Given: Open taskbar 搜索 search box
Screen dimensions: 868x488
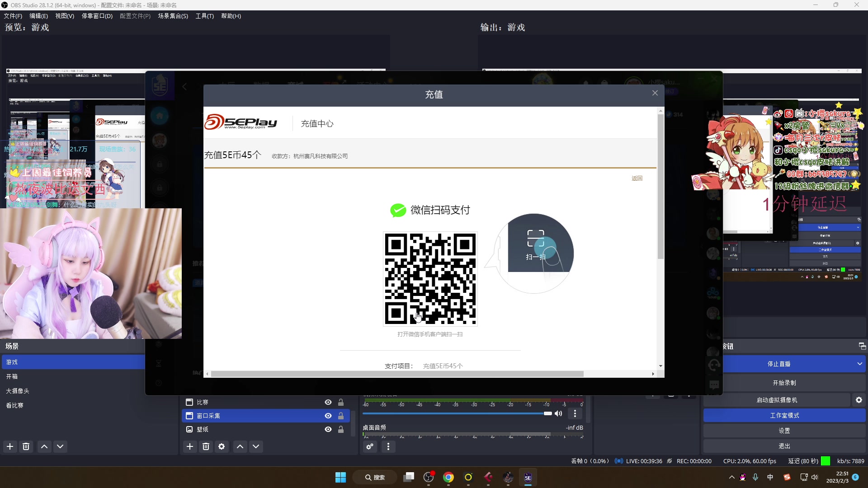Looking at the screenshot, I should pos(375,477).
